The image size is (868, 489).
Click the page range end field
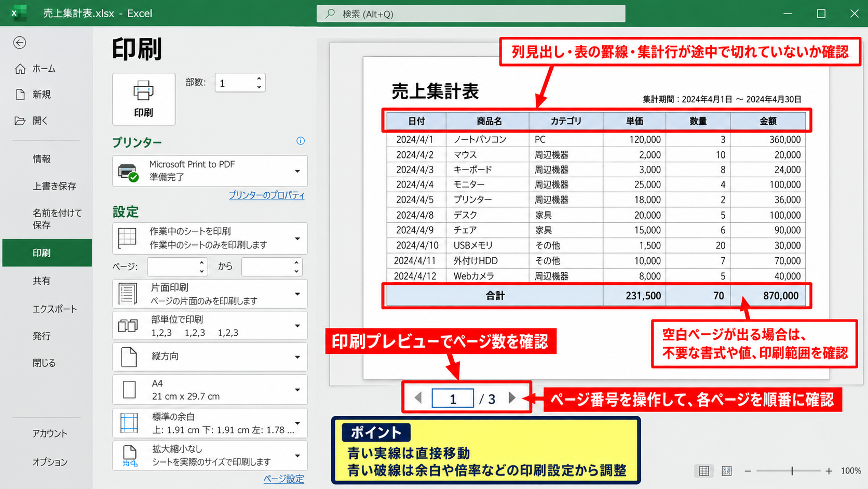pos(272,267)
